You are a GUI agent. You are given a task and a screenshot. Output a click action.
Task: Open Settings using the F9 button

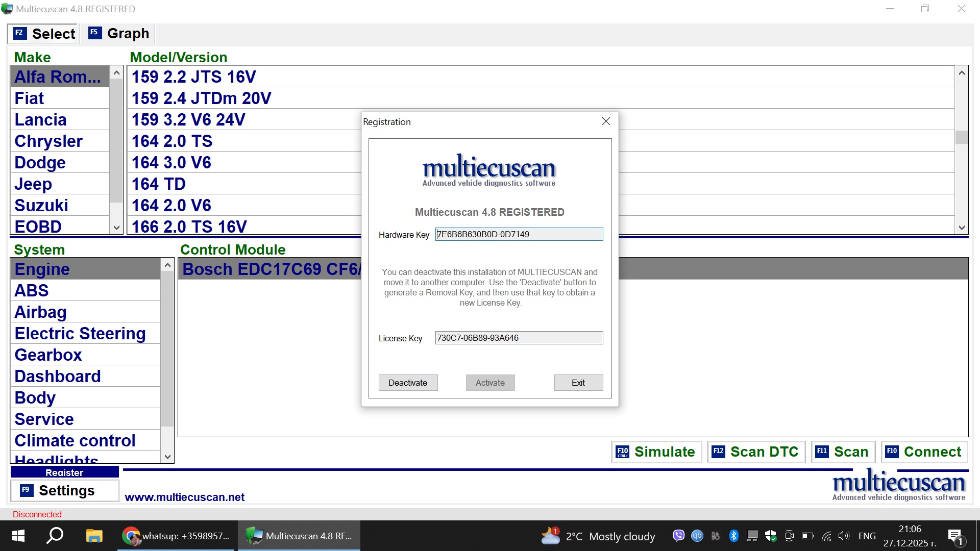(x=64, y=490)
